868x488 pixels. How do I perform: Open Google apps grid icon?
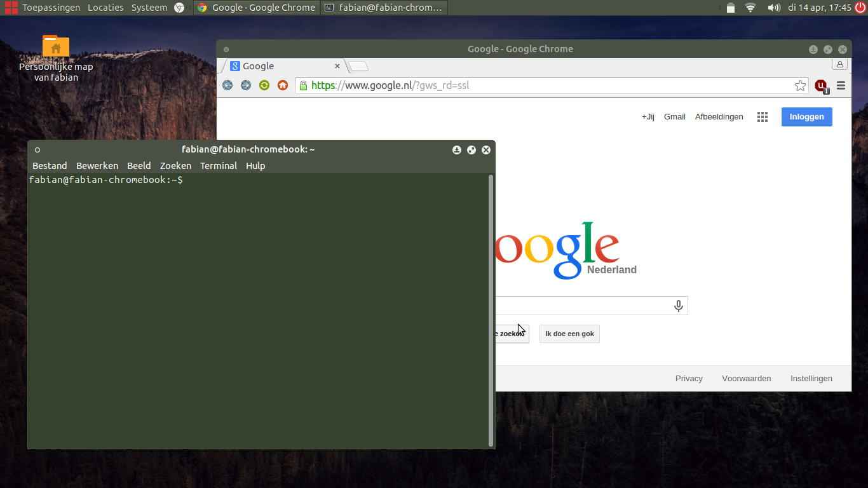click(763, 117)
